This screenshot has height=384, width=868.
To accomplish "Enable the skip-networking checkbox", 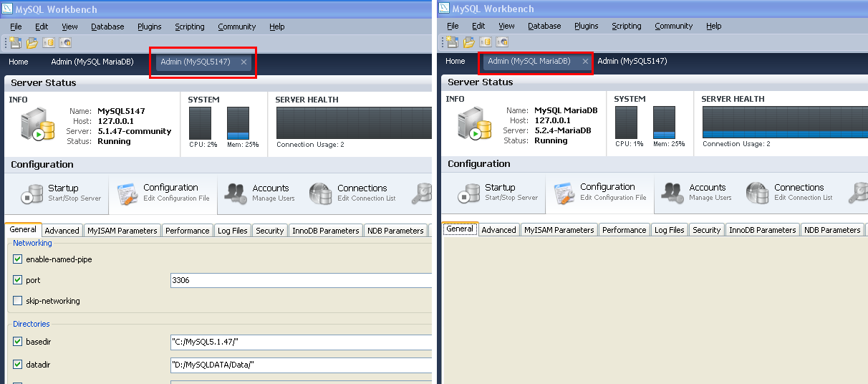I will [x=18, y=301].
